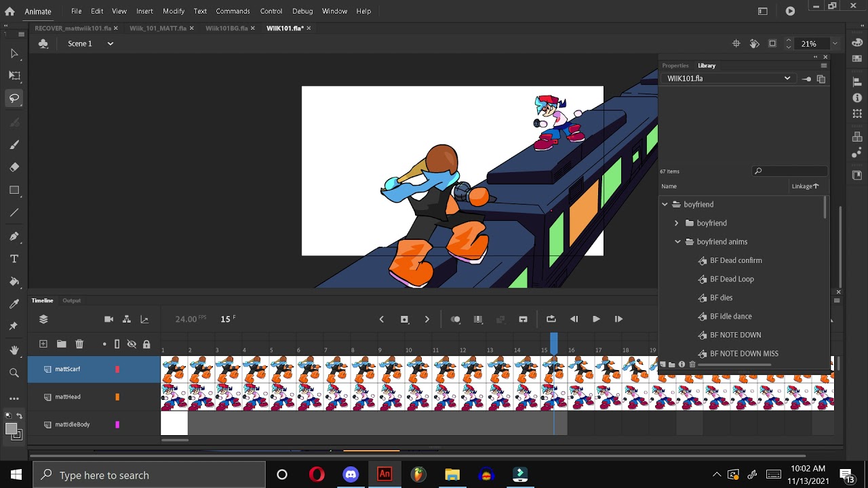
Task: Play the timeline animation
Action: coord(596,319)
